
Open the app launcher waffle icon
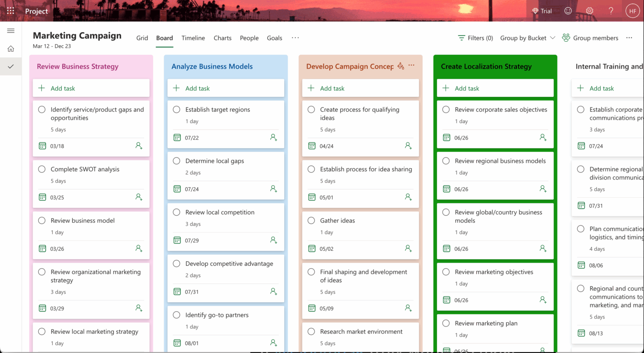pos(10,11)
